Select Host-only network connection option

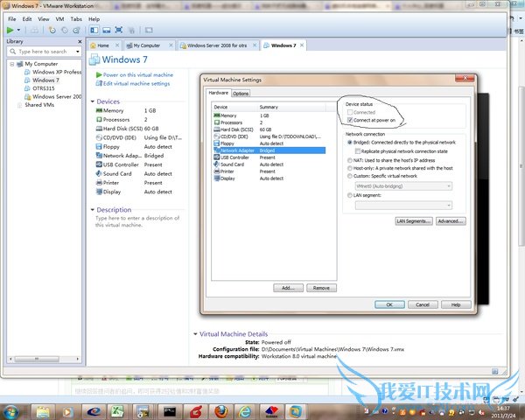click(x=350, y=168)
